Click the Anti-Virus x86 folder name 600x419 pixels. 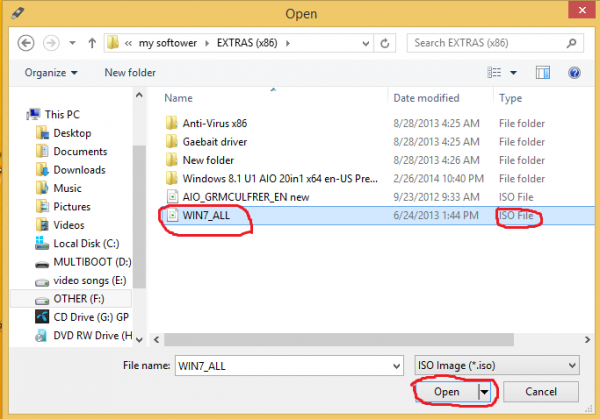click(215, 124)
